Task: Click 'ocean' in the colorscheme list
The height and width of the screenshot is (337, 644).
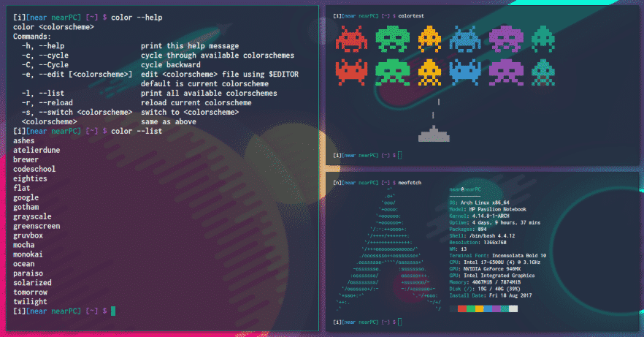Action: (24, 263)
